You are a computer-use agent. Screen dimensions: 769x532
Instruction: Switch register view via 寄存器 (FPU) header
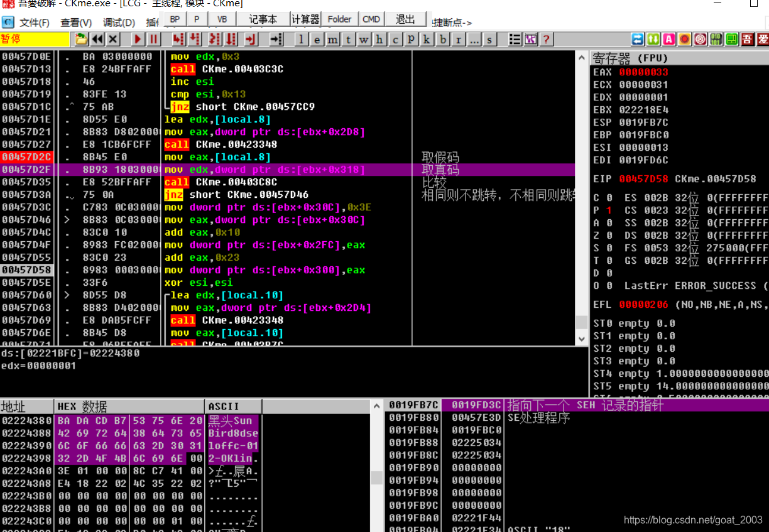680,58
